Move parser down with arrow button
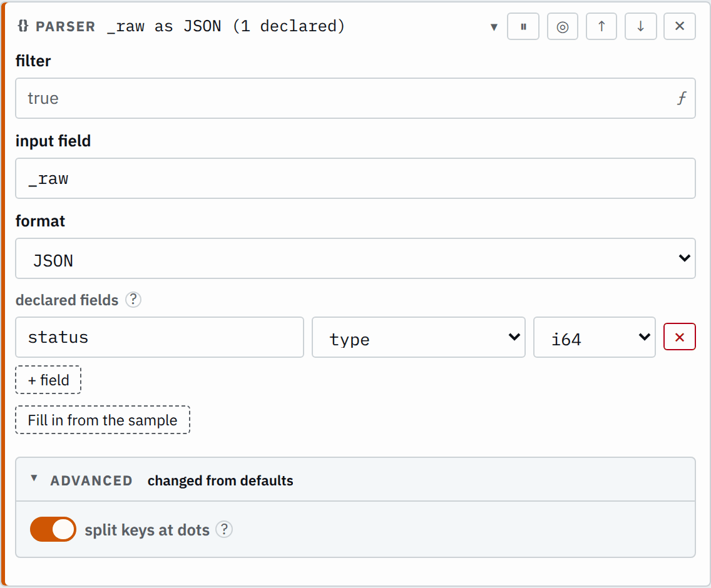The height and width of the screenshot is (588, 711). [640, 27]
